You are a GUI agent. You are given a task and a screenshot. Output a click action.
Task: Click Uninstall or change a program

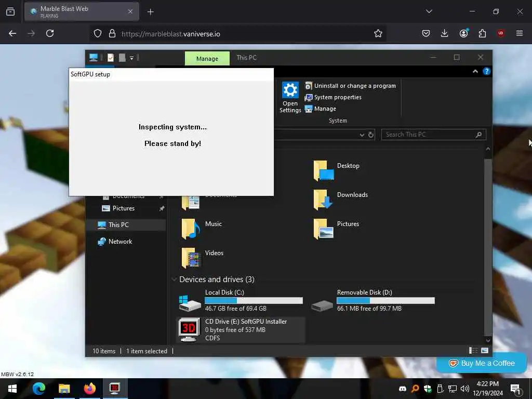[351, 86]
